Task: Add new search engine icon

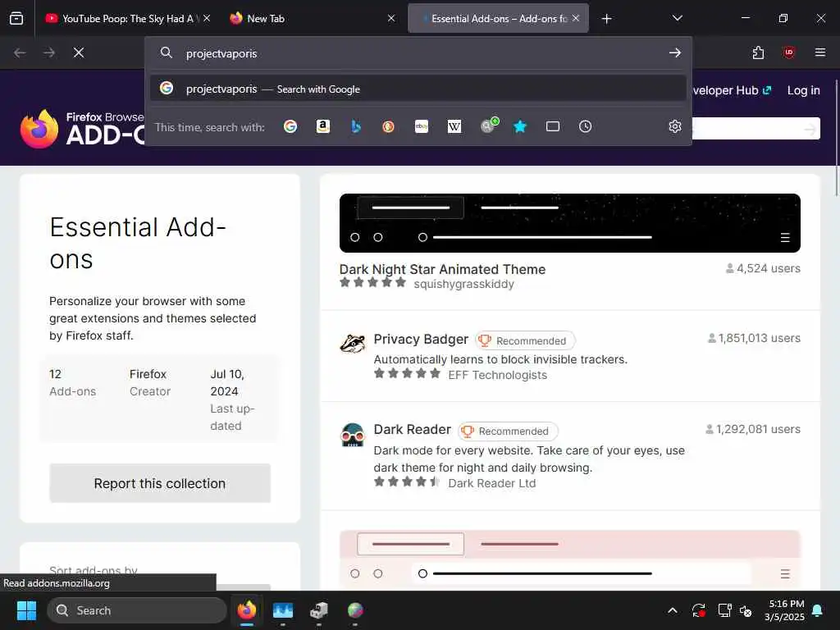Action: (x=489, y=126)
